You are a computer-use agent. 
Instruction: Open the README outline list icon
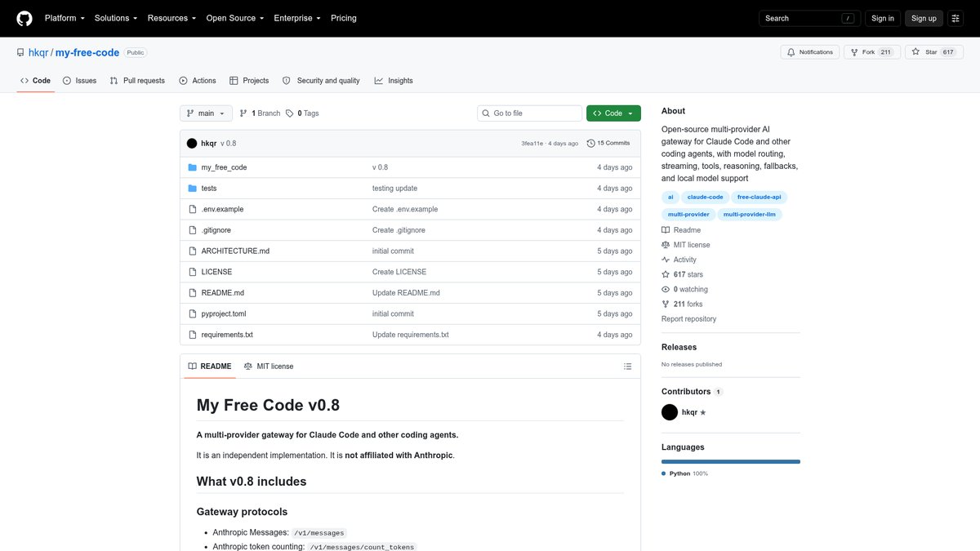point(627,367)
